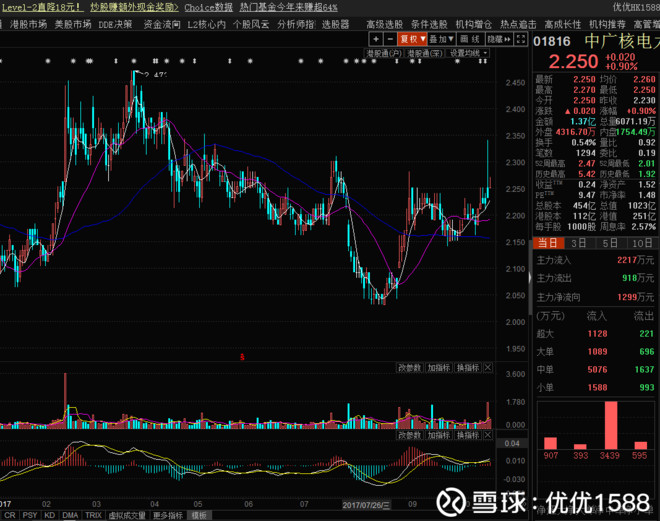660x521 pixels.
Task: Click 改参数 in MACD panel
Action: tap(410, 435)
